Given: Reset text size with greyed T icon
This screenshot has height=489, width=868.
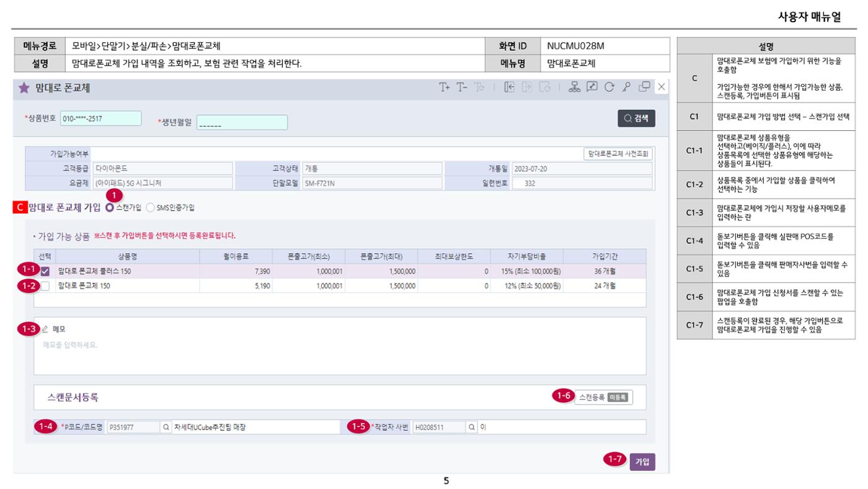Looking at the screenshot, I should 479,87.
